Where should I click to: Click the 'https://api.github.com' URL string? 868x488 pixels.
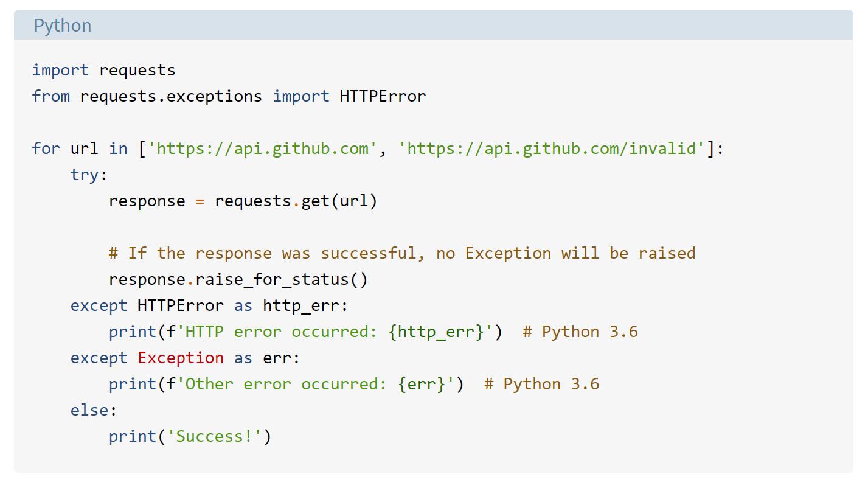click(x=262, y=148)
